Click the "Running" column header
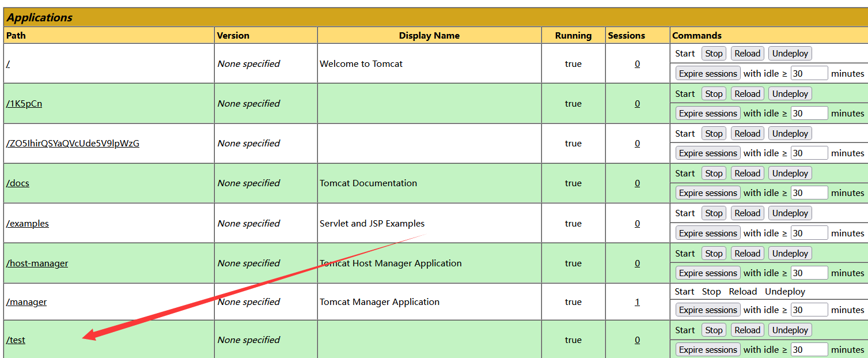The height and width of the screenshot is (358, 868). point(573,36)
